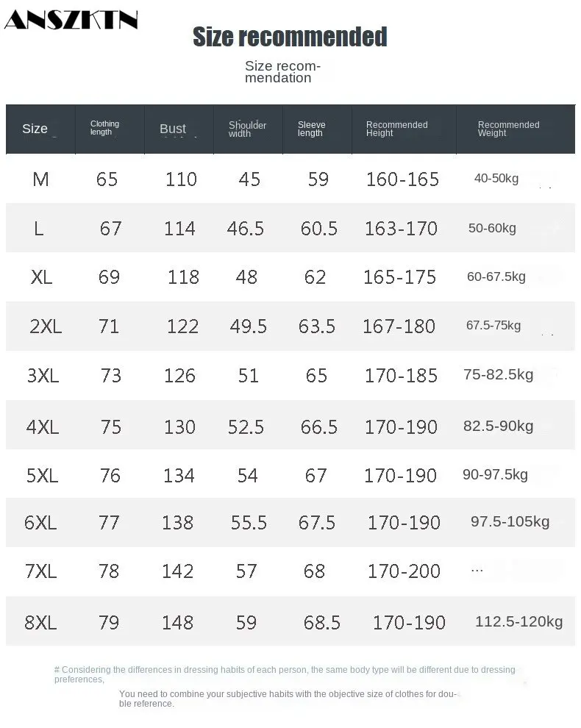The width and height of the screenshot is (581, 728).
Task: Select the Size column header
Action: point(35,129)
